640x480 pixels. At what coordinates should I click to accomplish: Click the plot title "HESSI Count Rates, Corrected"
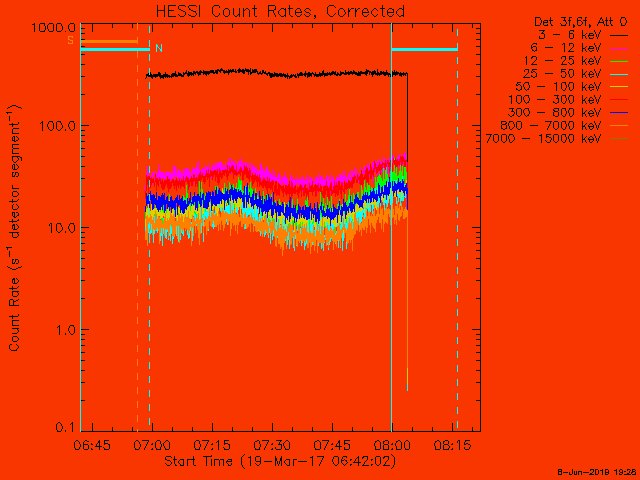click(x=280, y=11)
